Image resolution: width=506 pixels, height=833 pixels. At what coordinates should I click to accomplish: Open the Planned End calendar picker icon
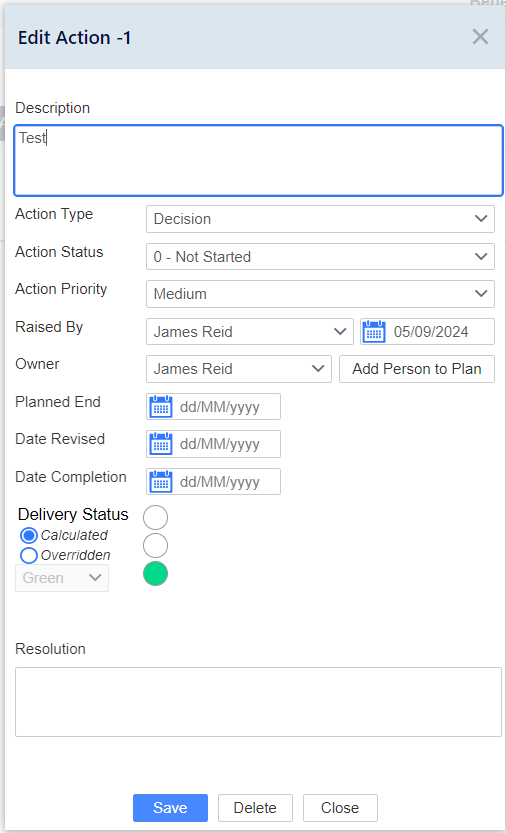tap(161, 407)
